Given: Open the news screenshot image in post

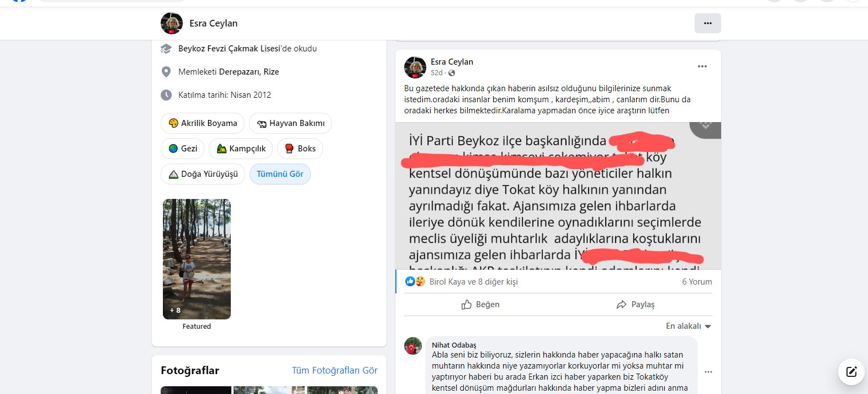Looking at the screenshot, I should [x=558, y=196].
